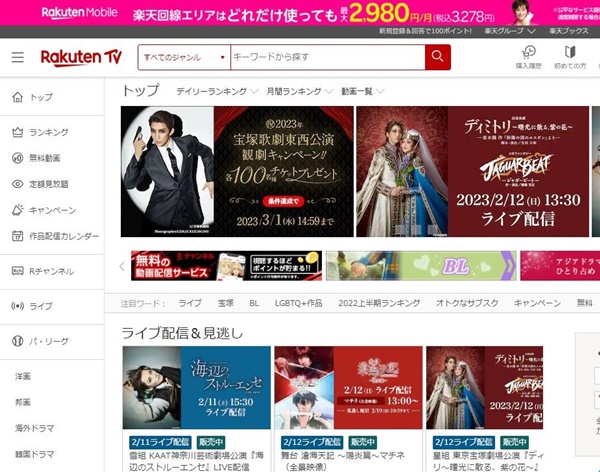600x472 pixels.
Task: Open the 購入履歴 purchase history icon
Action: (x=528, y=57)
